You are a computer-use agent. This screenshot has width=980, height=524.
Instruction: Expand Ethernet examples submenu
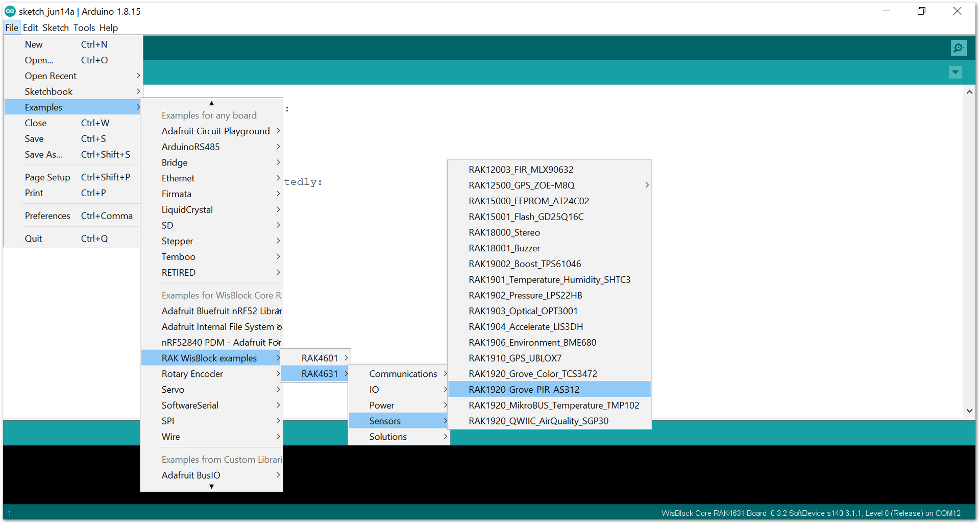211,178
